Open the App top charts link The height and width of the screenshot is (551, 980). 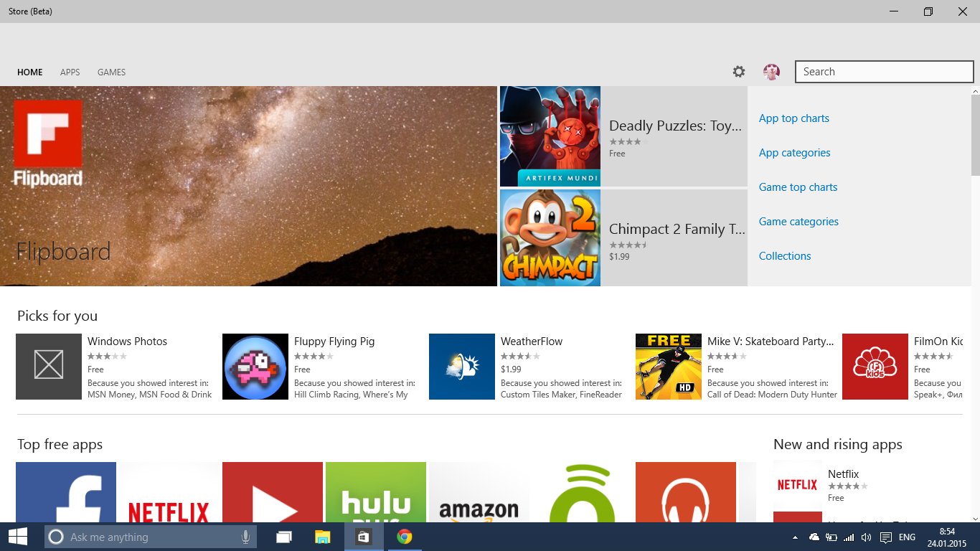pos(794,118)
